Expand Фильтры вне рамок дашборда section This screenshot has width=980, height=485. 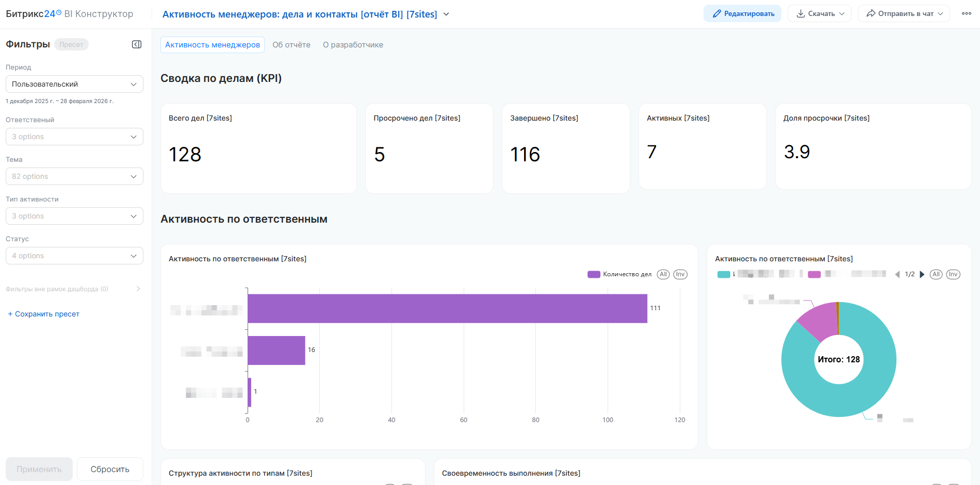pyautogui.click(x=138, y=289)
